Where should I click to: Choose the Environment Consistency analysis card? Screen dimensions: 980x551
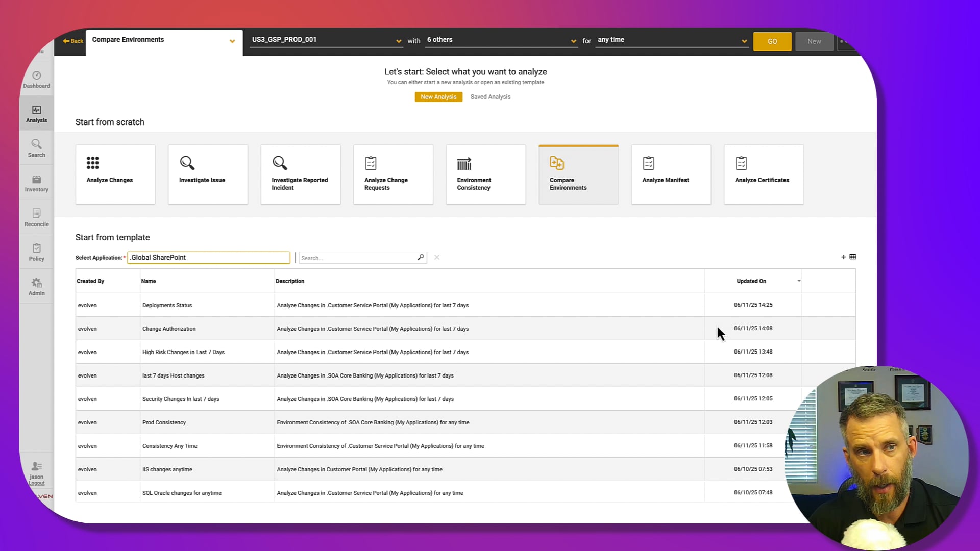point(485,174)
